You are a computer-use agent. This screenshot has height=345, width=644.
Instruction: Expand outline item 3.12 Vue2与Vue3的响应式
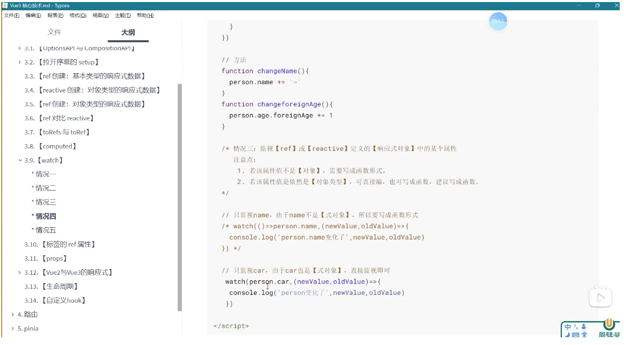coord(20,272)
